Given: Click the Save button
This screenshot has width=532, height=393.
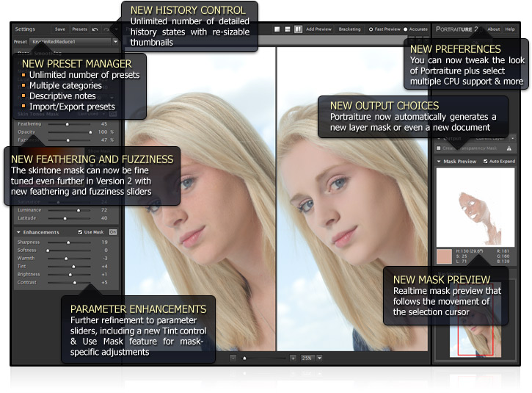Looking at the screenshot, I should [60, 29].
